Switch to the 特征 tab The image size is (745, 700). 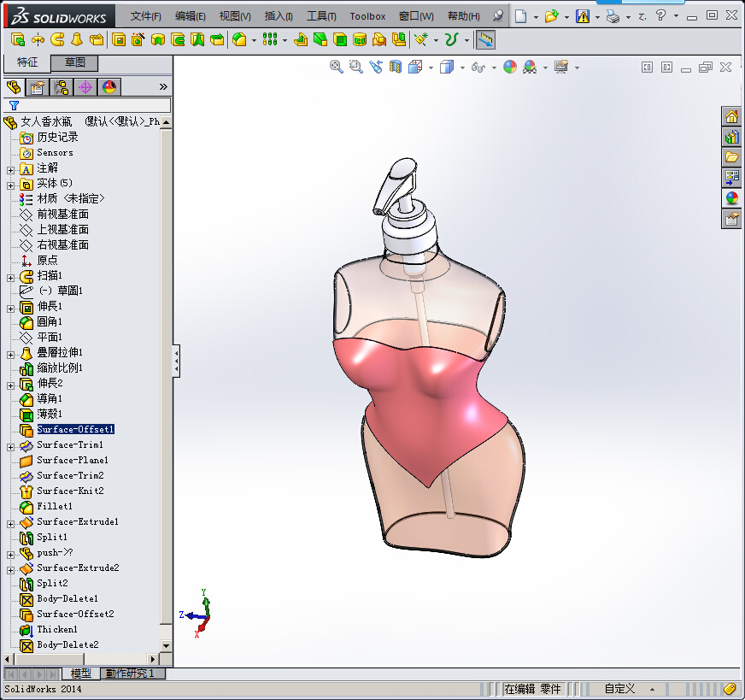pos(27,62)
